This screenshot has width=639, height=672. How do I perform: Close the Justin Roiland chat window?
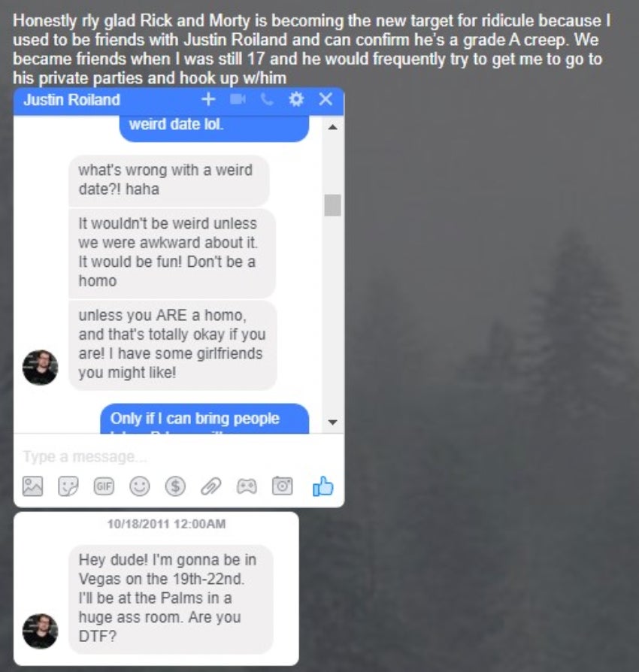click(326, 99)
